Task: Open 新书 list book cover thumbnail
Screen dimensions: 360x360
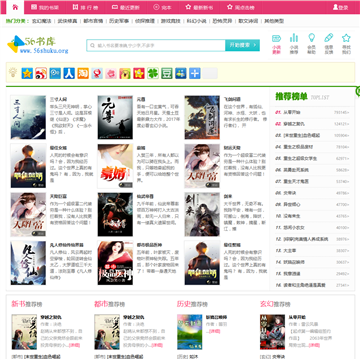Action: [24, 332]
